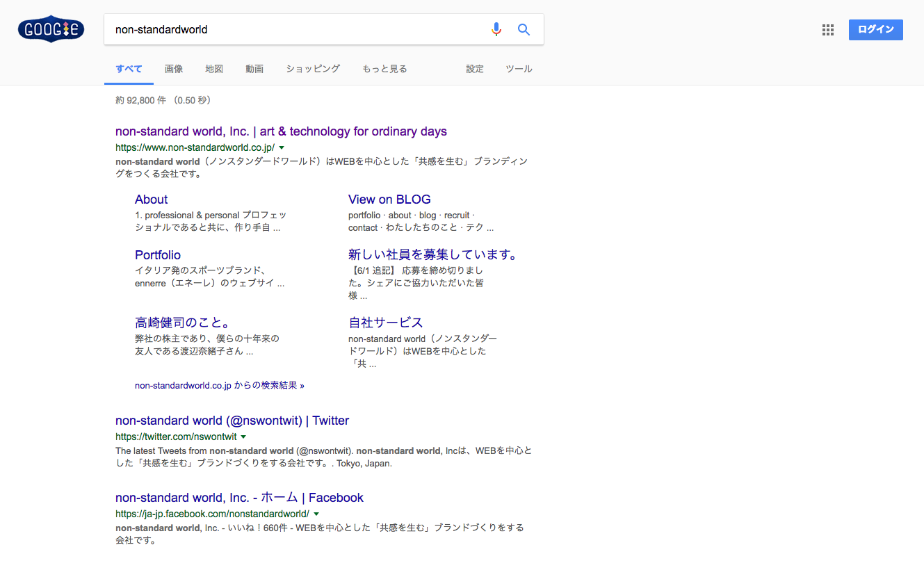Screen dimensions: 924x561
Task: Expand arrow next to ja-jp.facebook.com URL
Action: click(316, 514)
